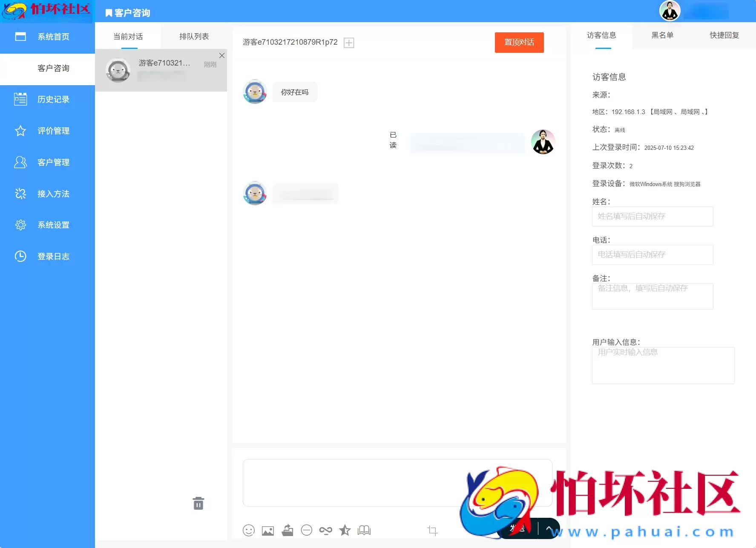Viewport: 756px width, 548px height.
Task: Open 评价管理 in the sidebar
Action: pos(47,131)
